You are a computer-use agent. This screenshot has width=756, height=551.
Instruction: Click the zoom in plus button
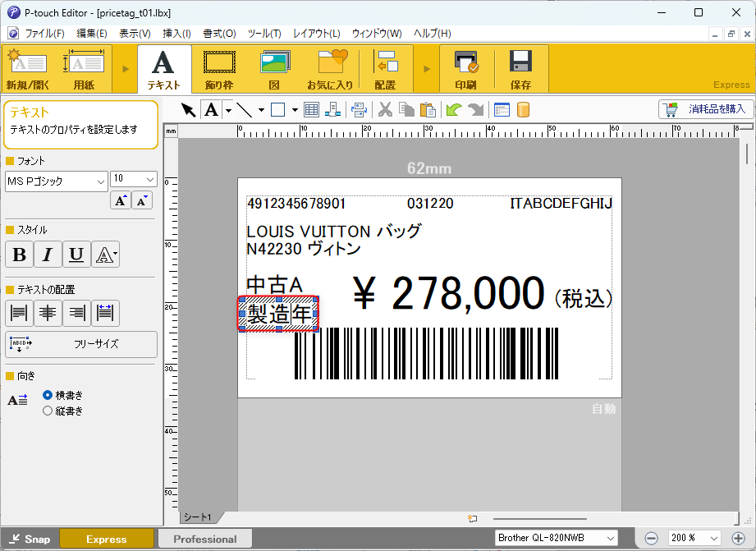[x=738, y=538]
